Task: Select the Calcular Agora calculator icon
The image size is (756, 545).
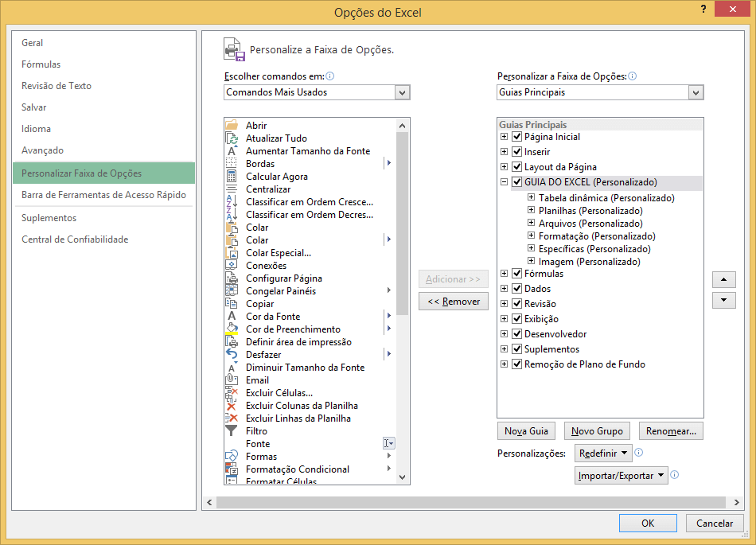Action: point(232,177)
